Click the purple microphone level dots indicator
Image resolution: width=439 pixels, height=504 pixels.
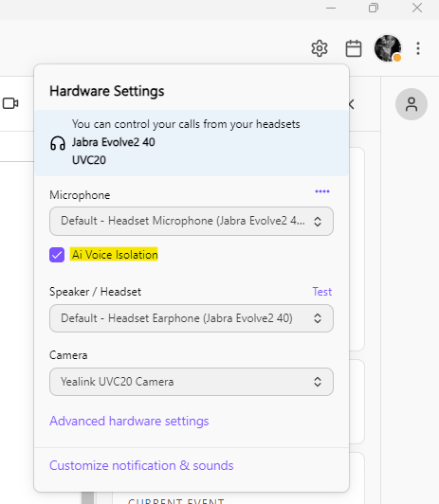click(x=322, y=191)
